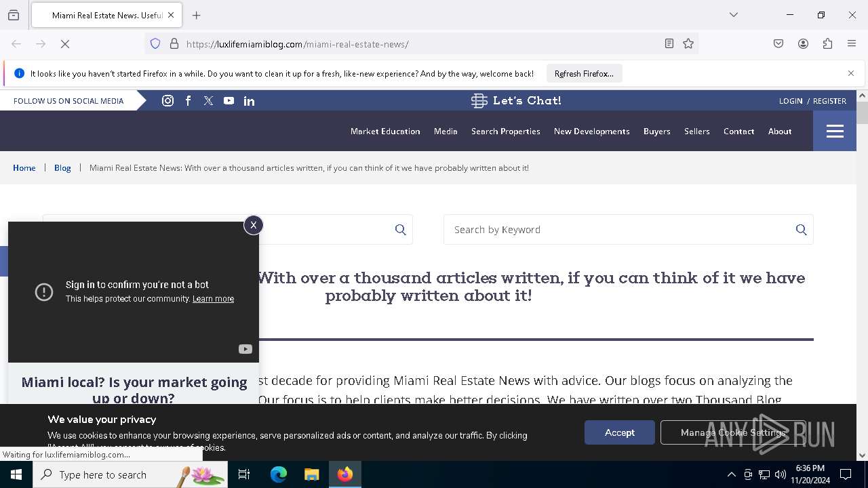Click the search magnifier in keyword field
The height and width of the screenshot is (488, 868).
coord(801,230)
